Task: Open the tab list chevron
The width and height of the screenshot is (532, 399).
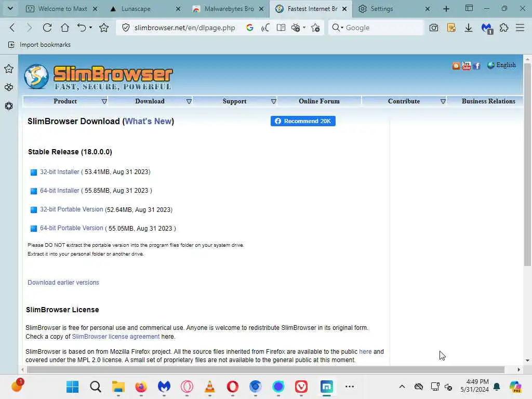Action: 10,8
